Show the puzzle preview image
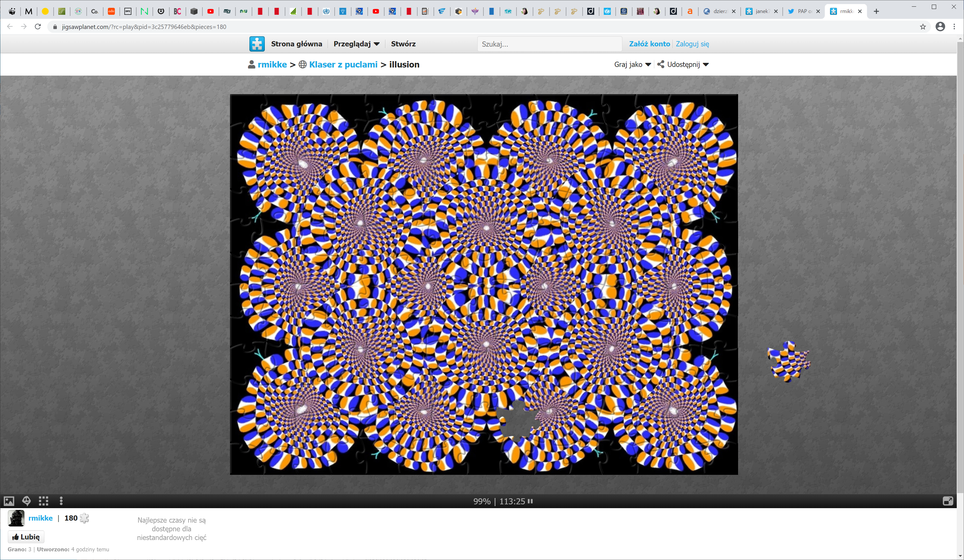 point(9,501)
